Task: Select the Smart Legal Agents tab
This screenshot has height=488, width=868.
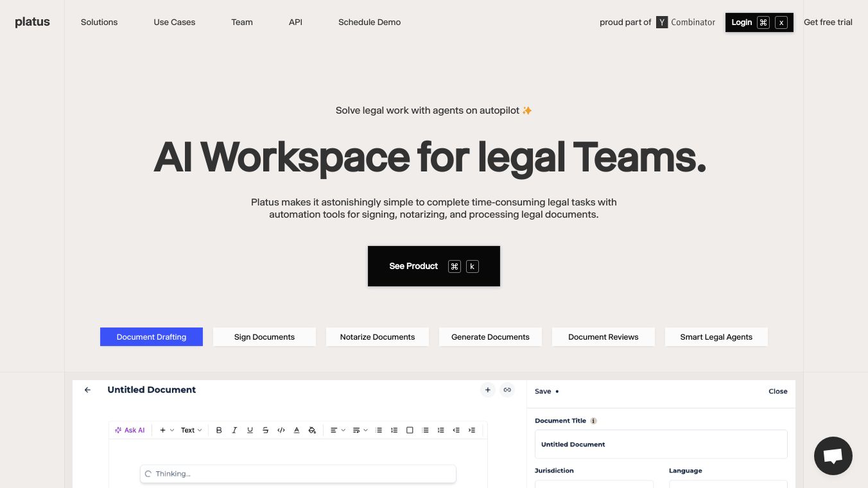Action: (x=716, y=337)
